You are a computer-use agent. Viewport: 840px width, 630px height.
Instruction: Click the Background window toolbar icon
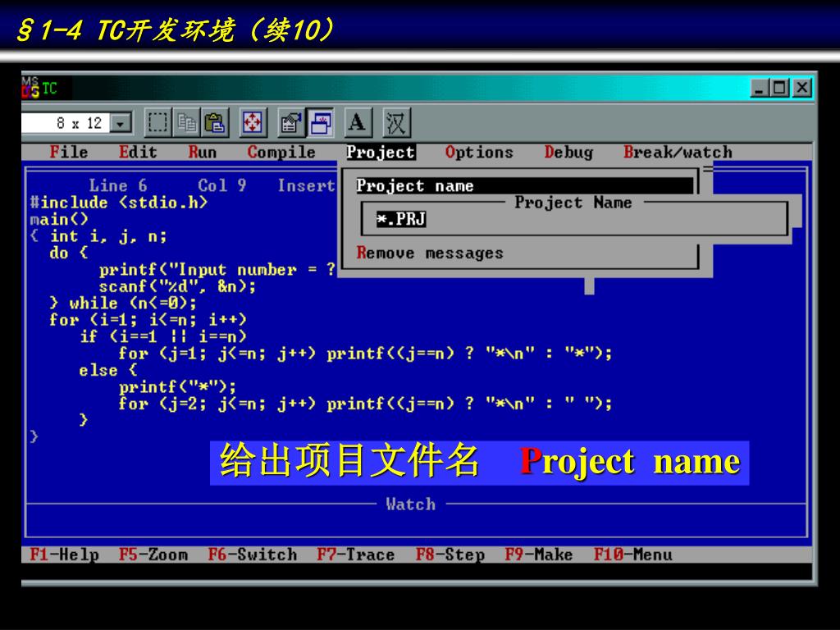click(320, 123)
